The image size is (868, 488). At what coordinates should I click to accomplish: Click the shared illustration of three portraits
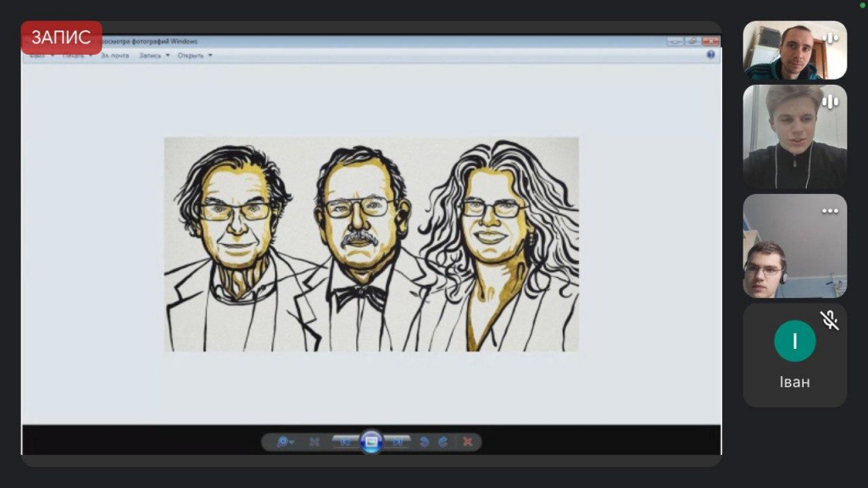click(x=371, y=244)
